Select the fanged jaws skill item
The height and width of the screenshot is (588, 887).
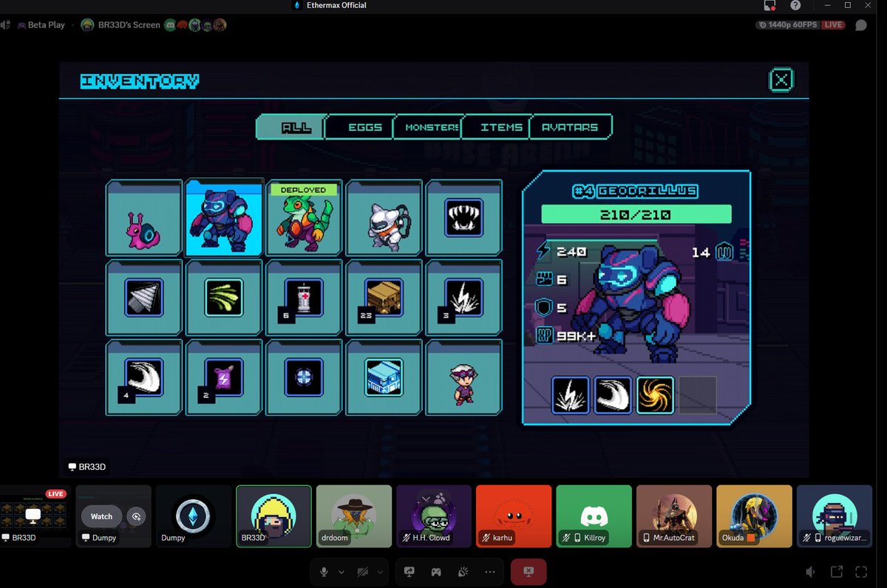tap(463, 218)
